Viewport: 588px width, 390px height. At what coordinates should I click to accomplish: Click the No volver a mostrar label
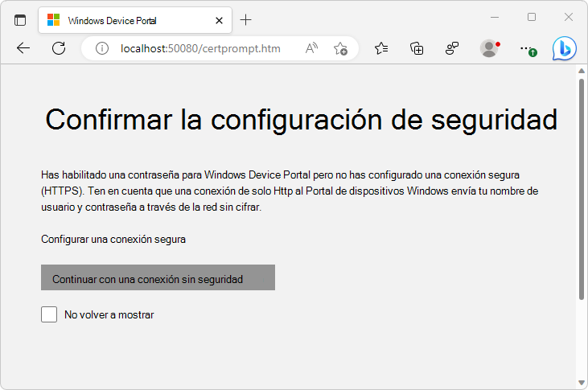coord(109,314)
